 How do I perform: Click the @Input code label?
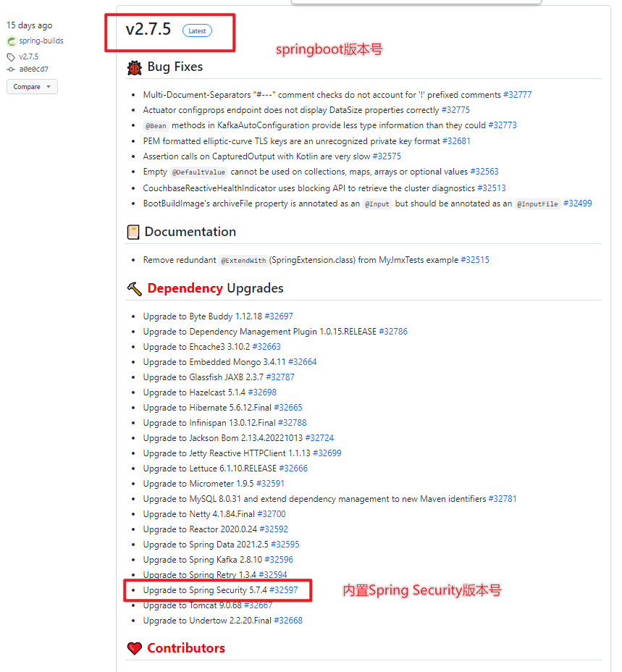click(x=377, y=204)
